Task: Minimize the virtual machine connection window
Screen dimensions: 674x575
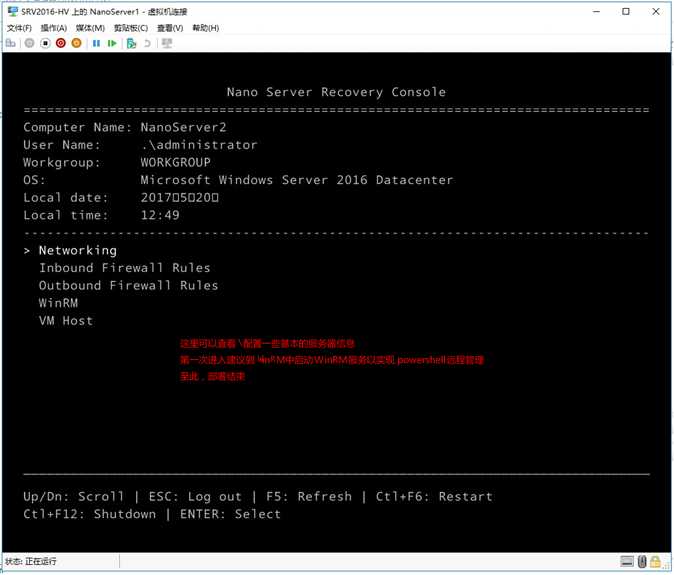Action: [x=596, y=12]
